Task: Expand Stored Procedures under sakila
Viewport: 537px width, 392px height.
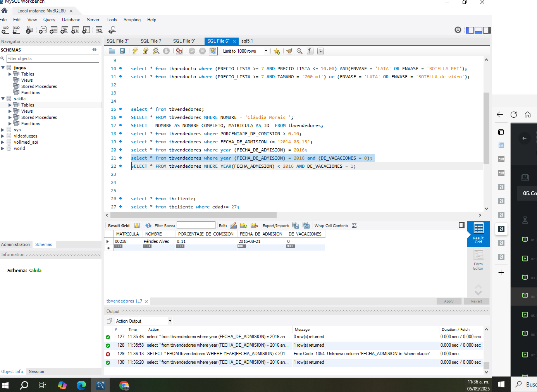Action: click(10, 117)
